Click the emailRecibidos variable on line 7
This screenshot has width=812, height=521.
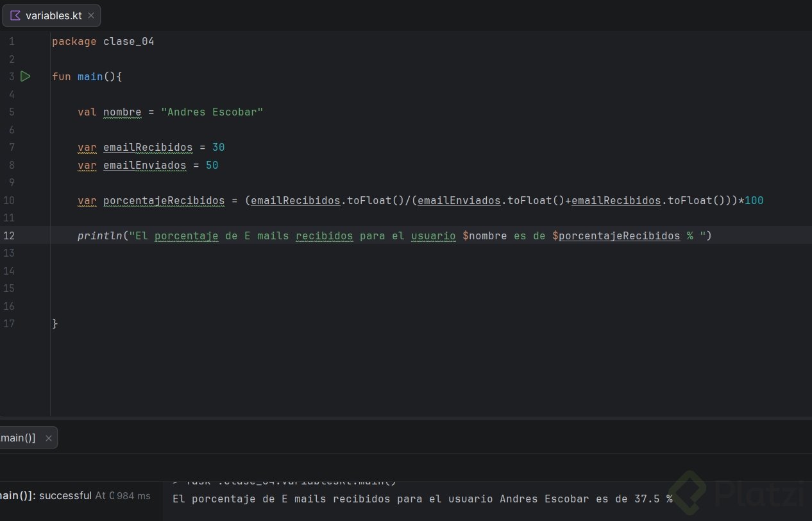pos(148,148)
